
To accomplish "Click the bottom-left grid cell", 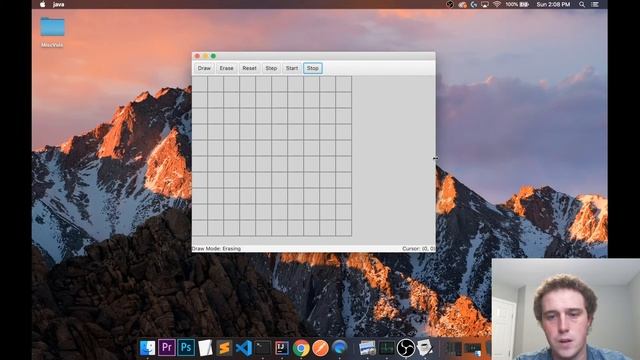I will point(200,228).
